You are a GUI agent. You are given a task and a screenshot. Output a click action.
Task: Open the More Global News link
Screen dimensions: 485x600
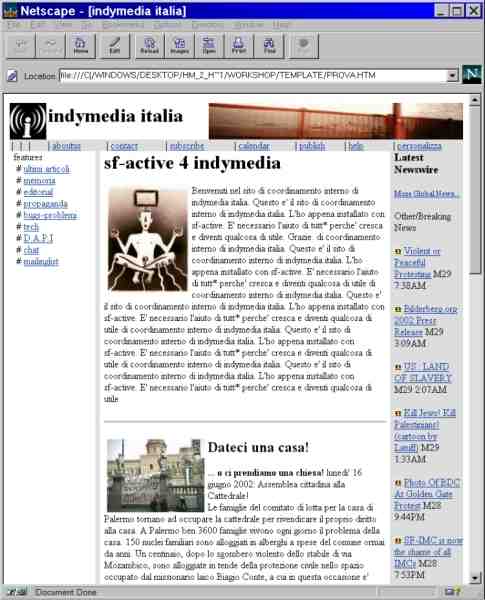(x=427, y=194)
